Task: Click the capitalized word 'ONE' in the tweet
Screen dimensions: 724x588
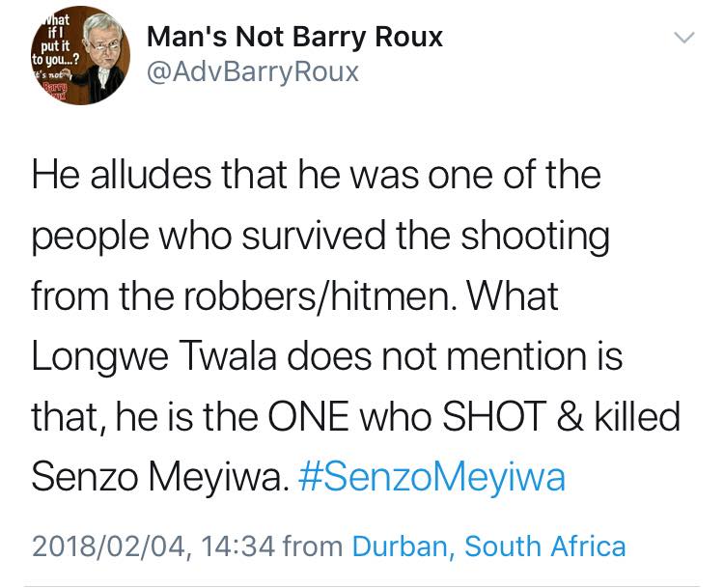Action: [x=308, y=416]
